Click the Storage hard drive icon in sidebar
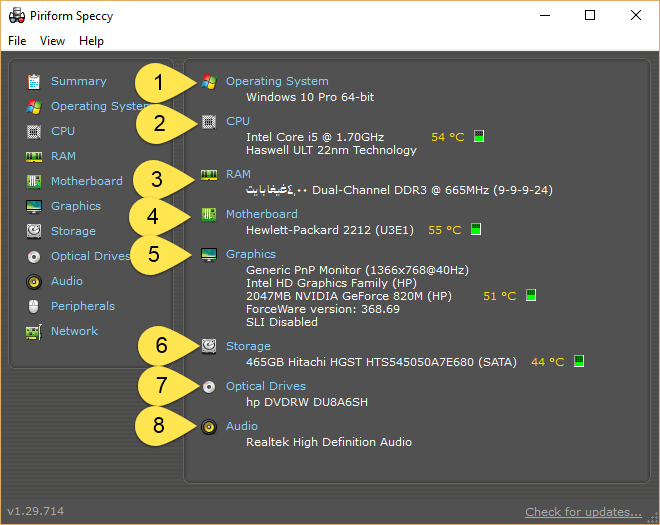The width and height of the screenshot is (660, 525). point(34,231)
